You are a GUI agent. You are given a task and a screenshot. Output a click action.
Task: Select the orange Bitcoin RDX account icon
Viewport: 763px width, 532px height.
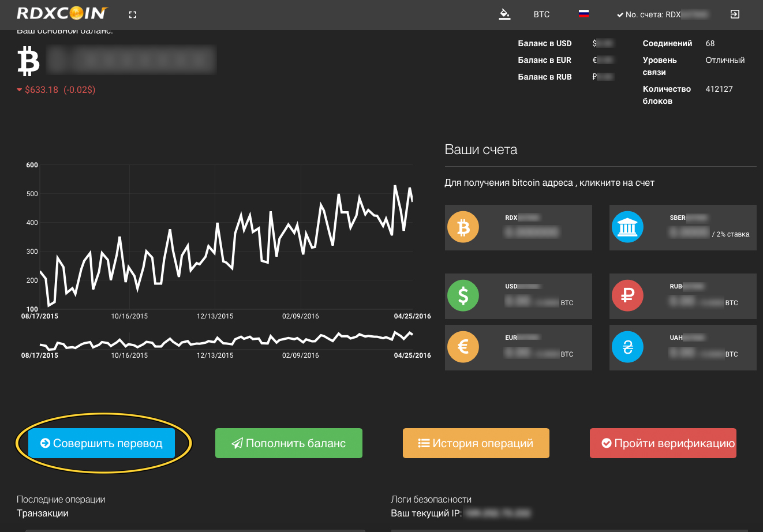463,227
